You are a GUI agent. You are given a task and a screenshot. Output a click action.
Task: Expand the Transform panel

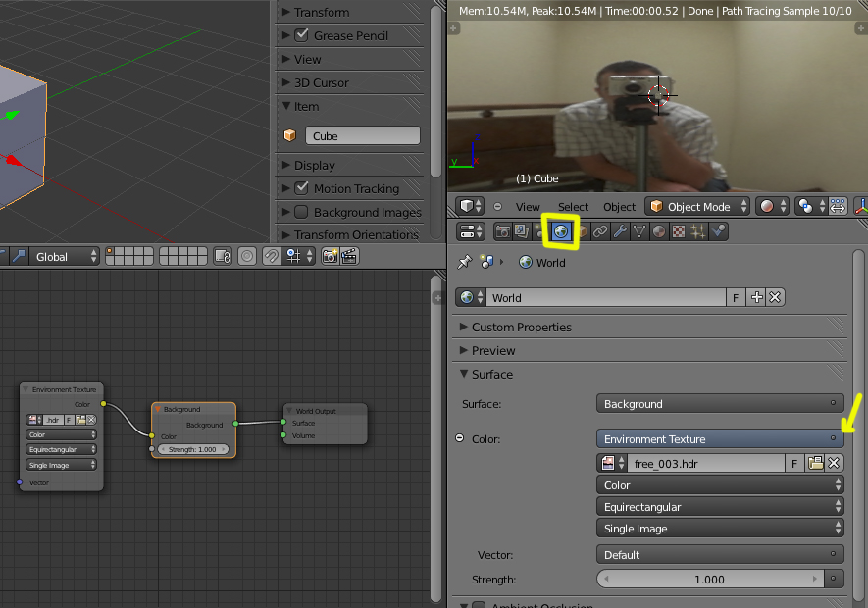(349, 12)
